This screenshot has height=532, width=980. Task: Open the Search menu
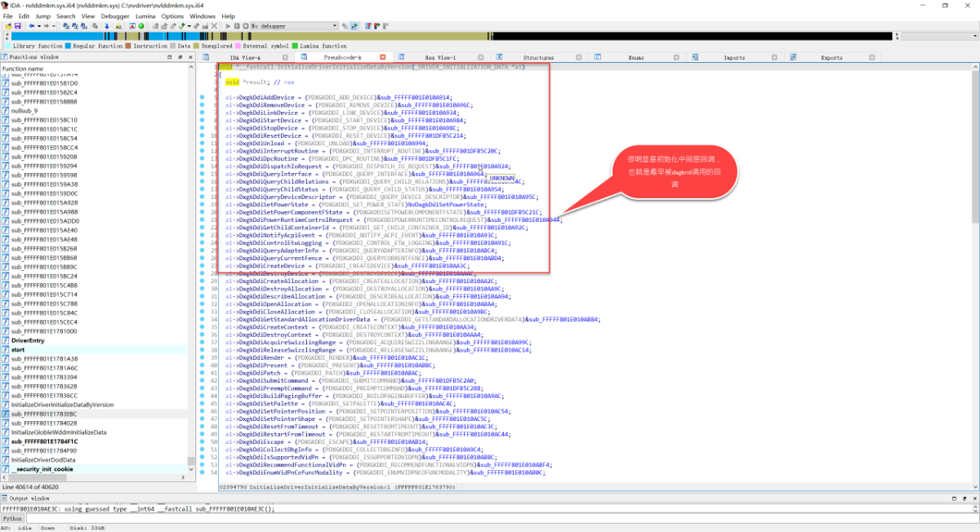(66, 16)
